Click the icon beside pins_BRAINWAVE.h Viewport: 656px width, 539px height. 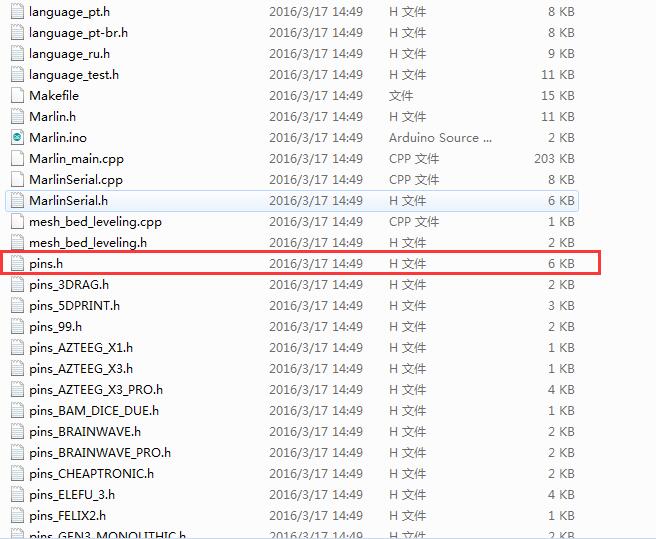pos(17,431)
